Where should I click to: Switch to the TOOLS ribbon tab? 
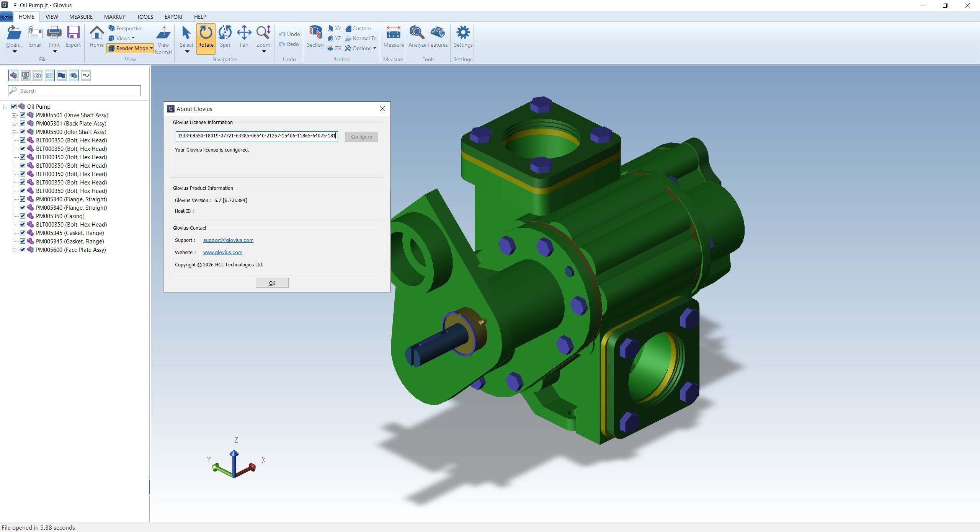coord(145,17)
